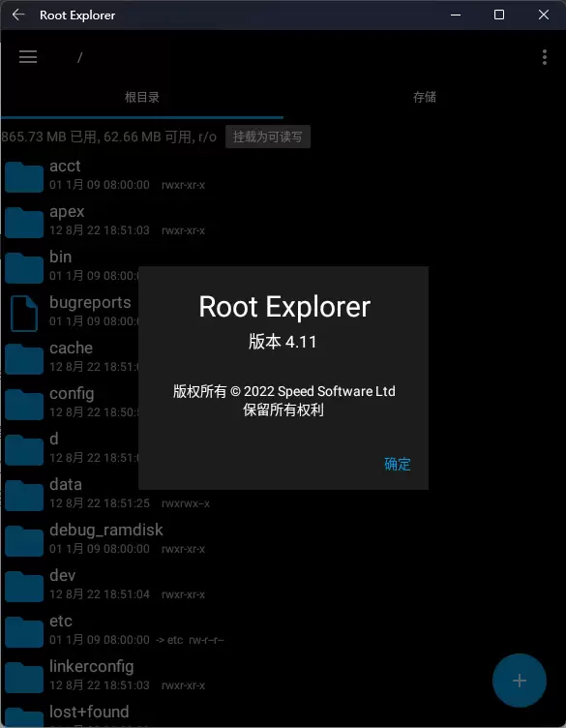The width and height of the screenshot is (566, 728).
Task: Open the three-dot overflow menu
Action: coord(544,57)
